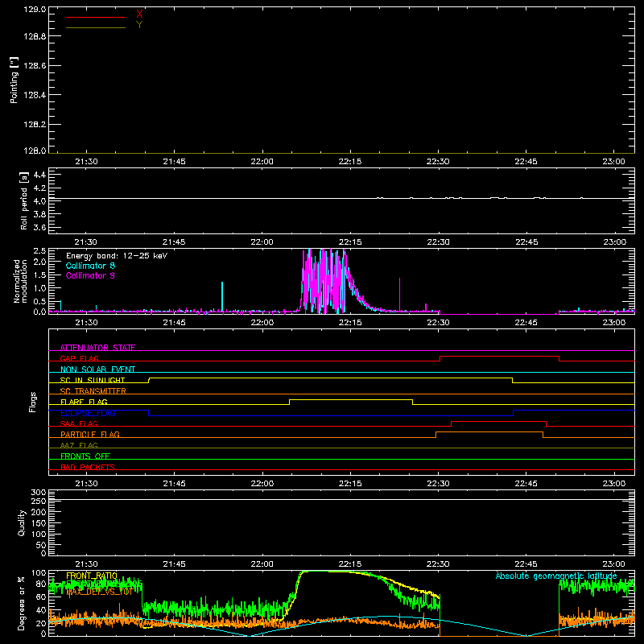
Task: Click the magenta Collimator 9 spike near 22:23
Action: (x=399, y=294)
